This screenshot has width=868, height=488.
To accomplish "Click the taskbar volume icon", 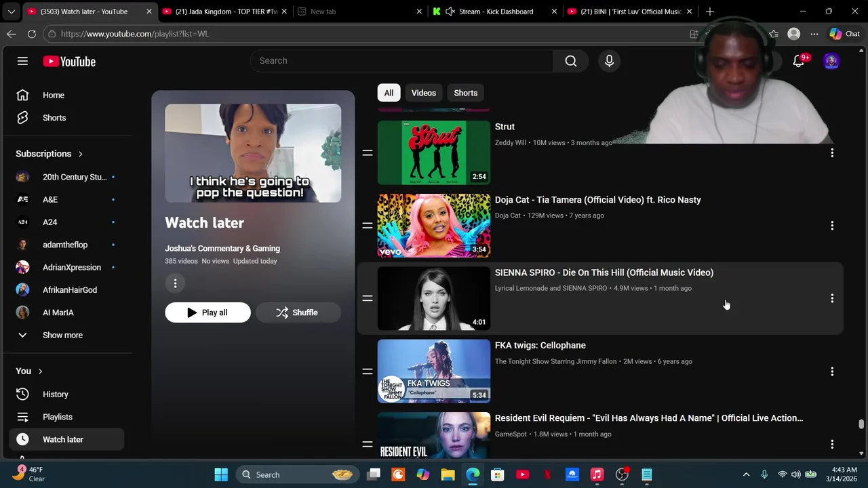I will click(x=795, y=474).
